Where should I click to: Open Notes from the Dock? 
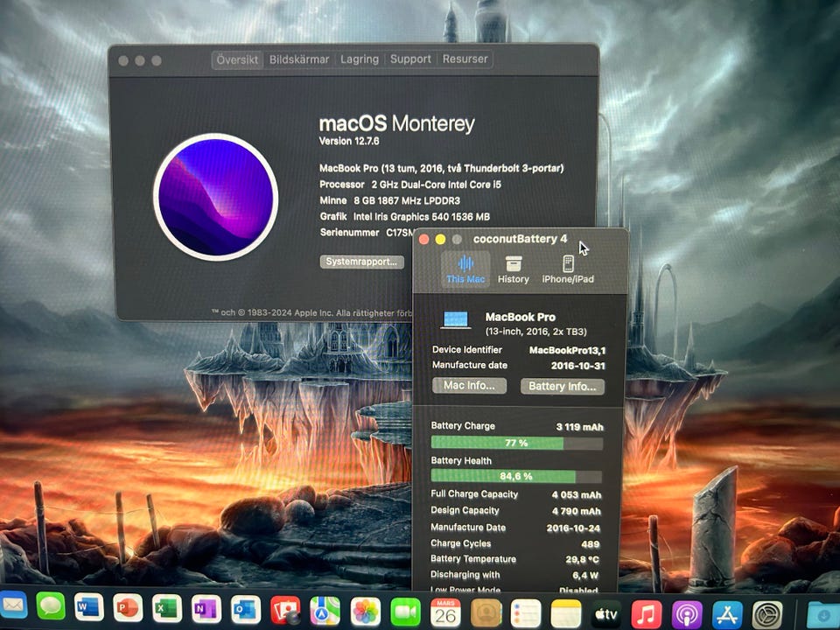[566, 613]
